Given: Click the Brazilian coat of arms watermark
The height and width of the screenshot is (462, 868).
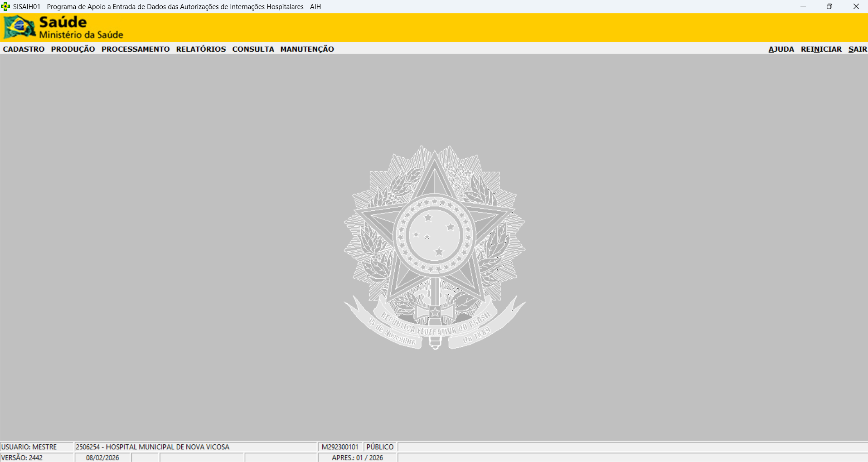Looking at the screenshot, I should [434, 247].
